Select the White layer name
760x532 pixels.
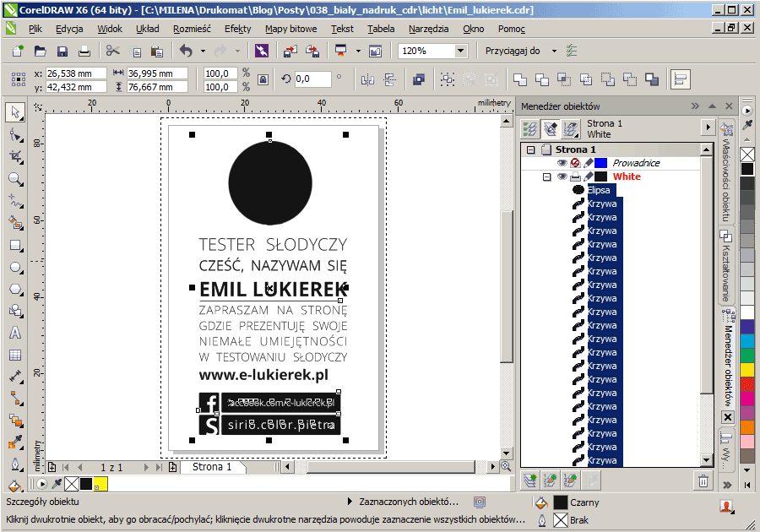(627, 176)
